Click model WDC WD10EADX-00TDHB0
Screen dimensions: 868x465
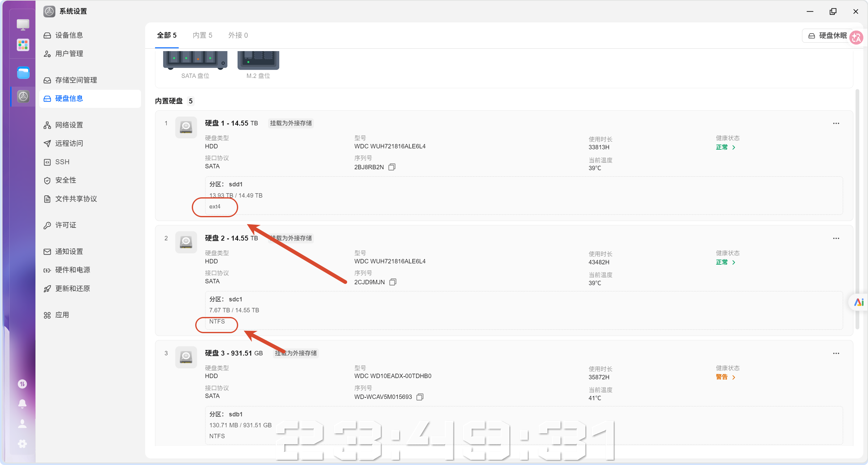coord(393,376)
